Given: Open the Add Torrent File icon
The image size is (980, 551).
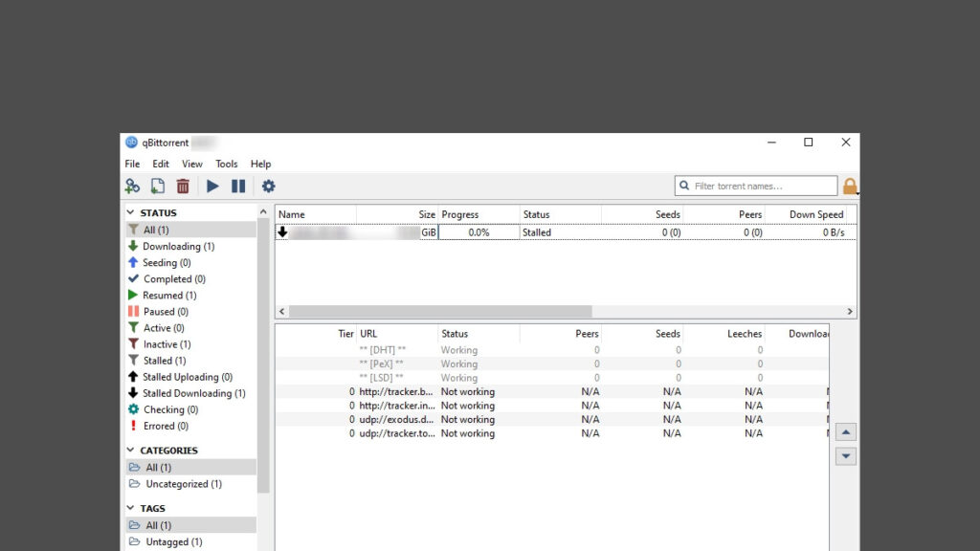Looking at the screenshot, I should [157, 186].
